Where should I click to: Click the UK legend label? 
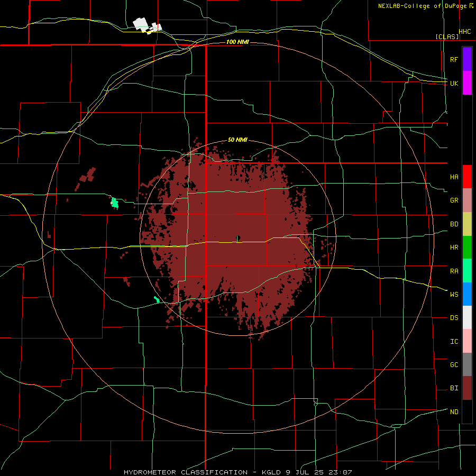(x=454, y=83)
